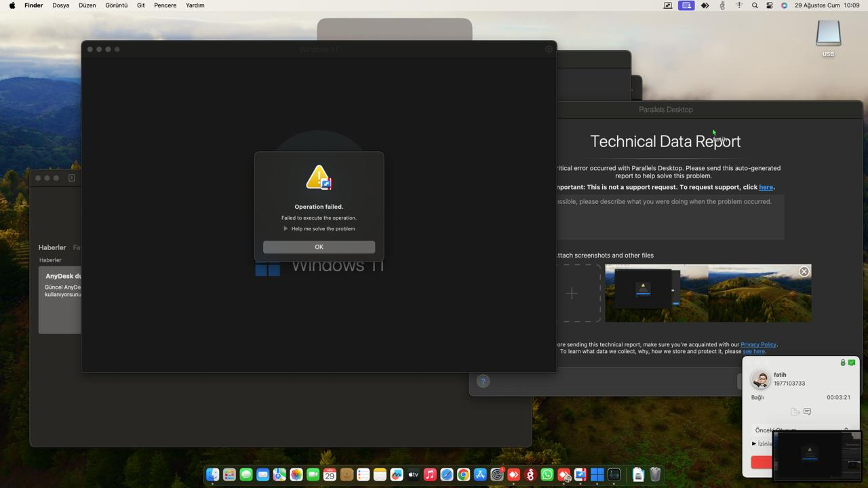This screenshot has width=868, height=488.
Task: Open System Settings from the Dock
Action: [x=497, y=475]
